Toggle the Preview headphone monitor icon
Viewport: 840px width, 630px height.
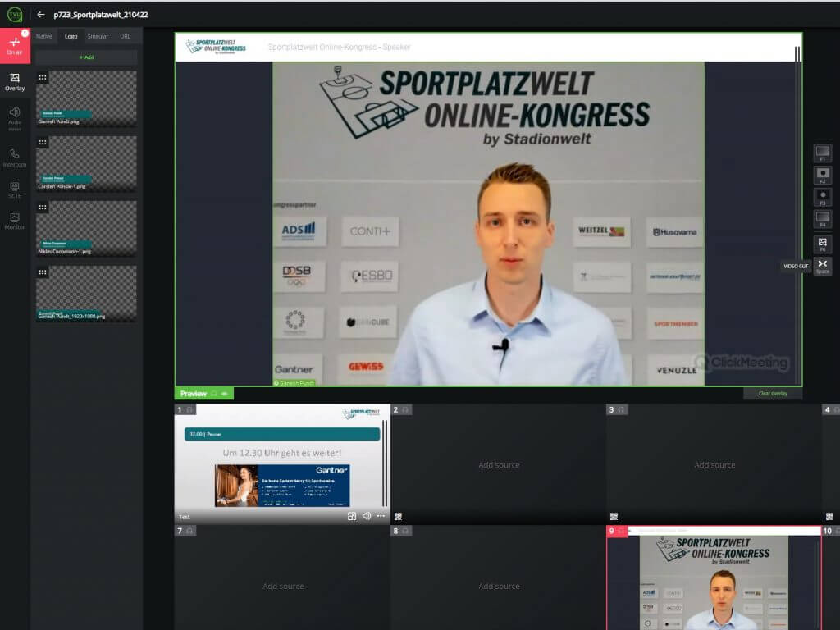214,394
